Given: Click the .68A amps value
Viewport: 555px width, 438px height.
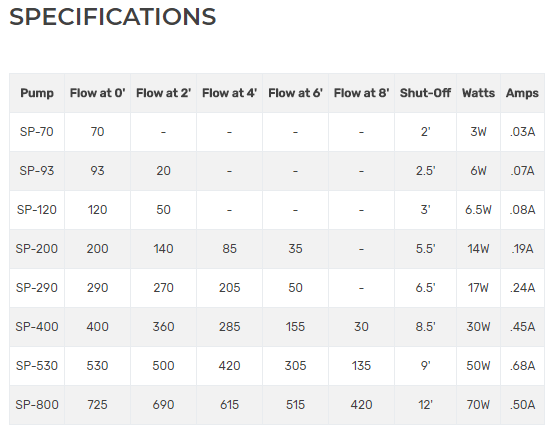Looking at the screenshot, I should 522,366.
